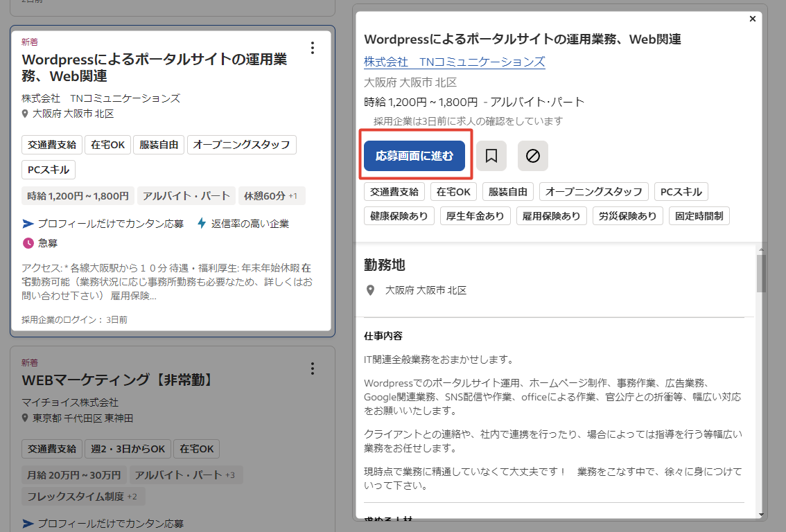This screenshot has height=532, width=786.
Task: Toggle the 在宅OK tag in the detail panel
Action: pyautogui.click(x=453, y=191)
